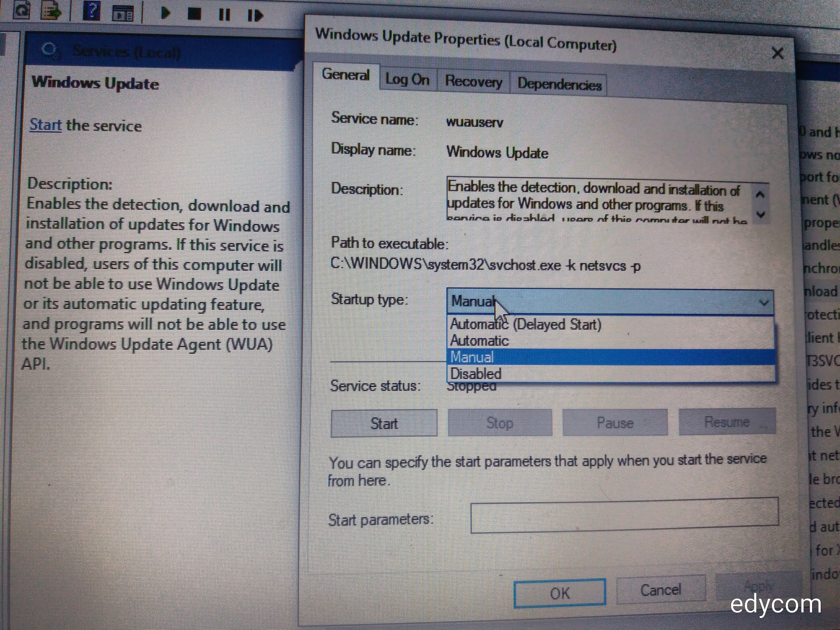Open Help from the toolbar
840x630 pixels.
(91, 11)
